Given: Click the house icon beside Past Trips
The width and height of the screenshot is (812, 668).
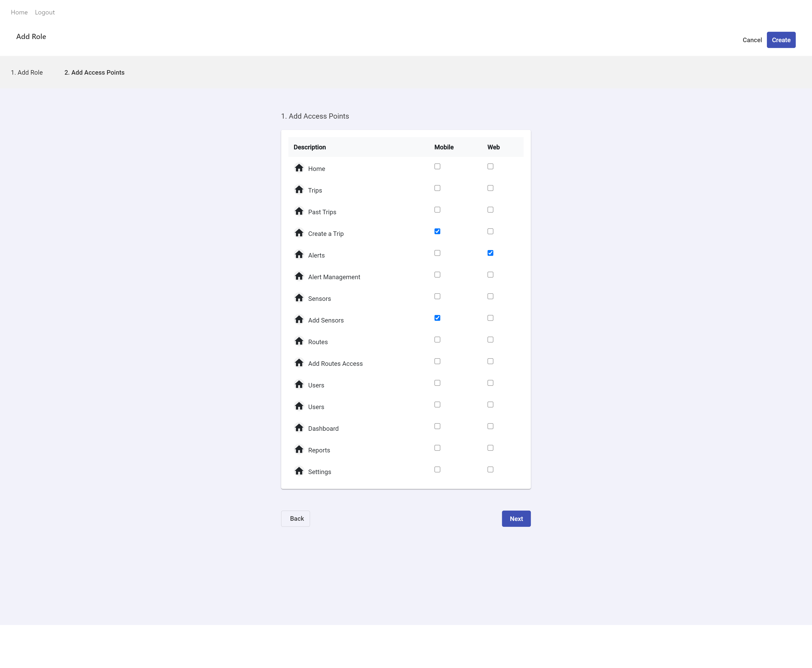Looking at the screenshot, I should click(x=299, y=211).
